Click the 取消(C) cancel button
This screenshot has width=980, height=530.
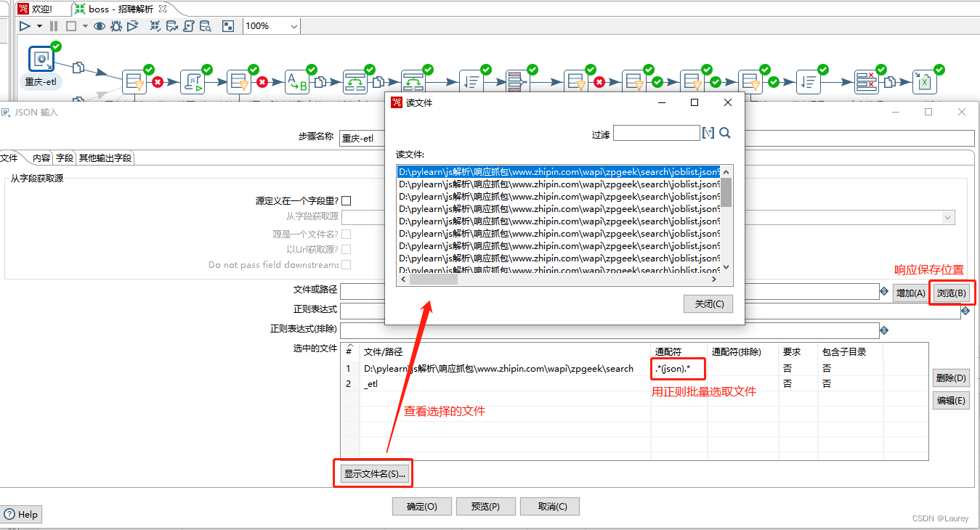tap(549, 507)
